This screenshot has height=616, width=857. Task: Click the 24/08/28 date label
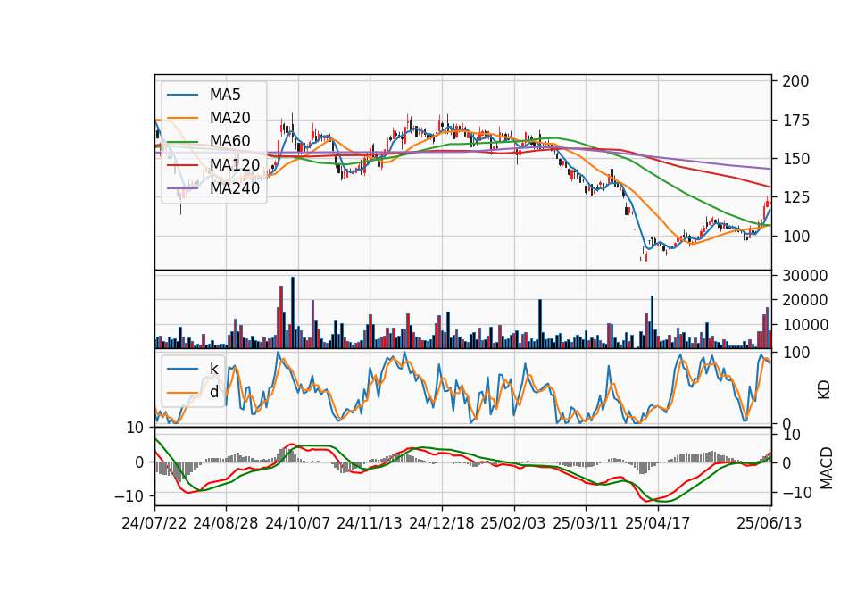coord(226,523)
